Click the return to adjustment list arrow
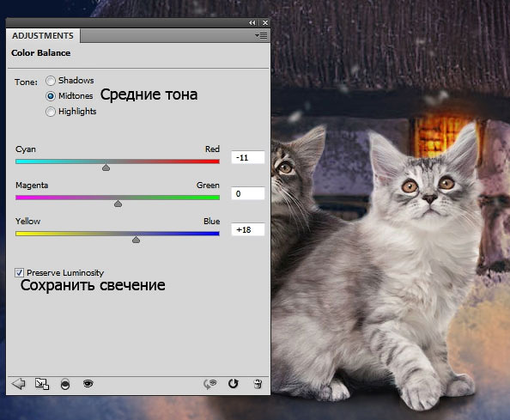Screen dimensions: 510x420 coord(19,384)
